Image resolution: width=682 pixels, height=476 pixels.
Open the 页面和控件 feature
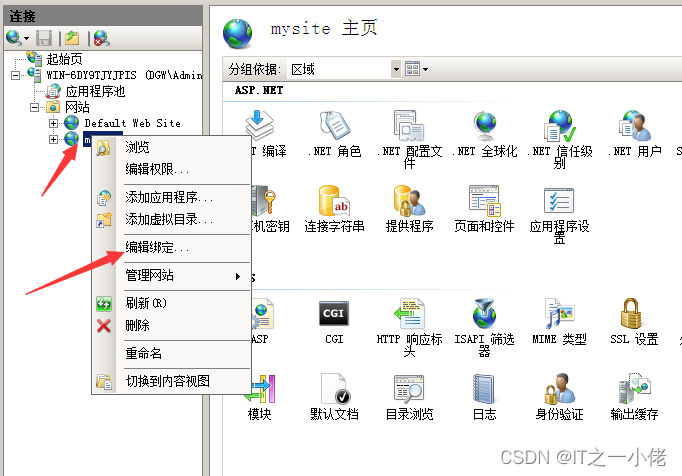point(485,209)
